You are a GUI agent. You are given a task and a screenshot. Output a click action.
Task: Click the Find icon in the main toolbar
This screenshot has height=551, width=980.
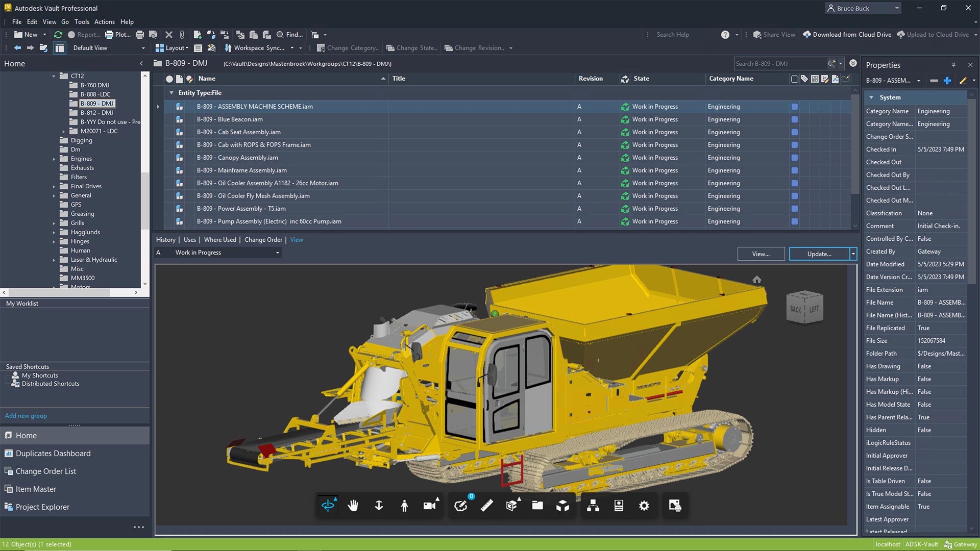pyautogui.click(x=281, y=34)
